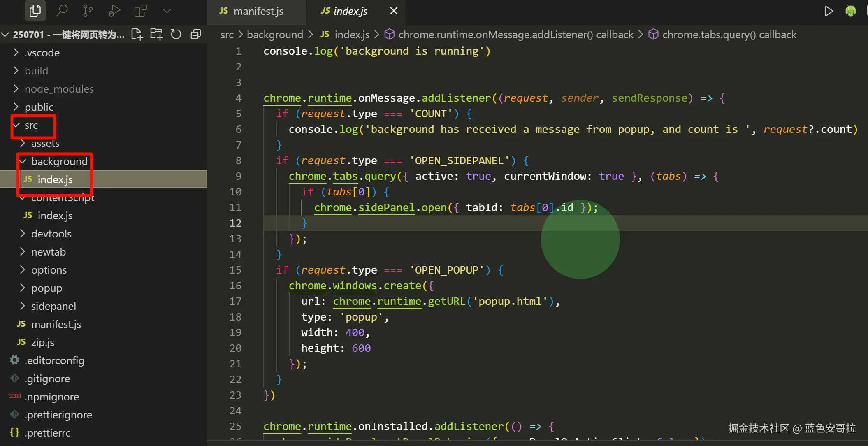Open the Extensions view icon
Screen dimensions: 868x446
(x=140, y=11)
